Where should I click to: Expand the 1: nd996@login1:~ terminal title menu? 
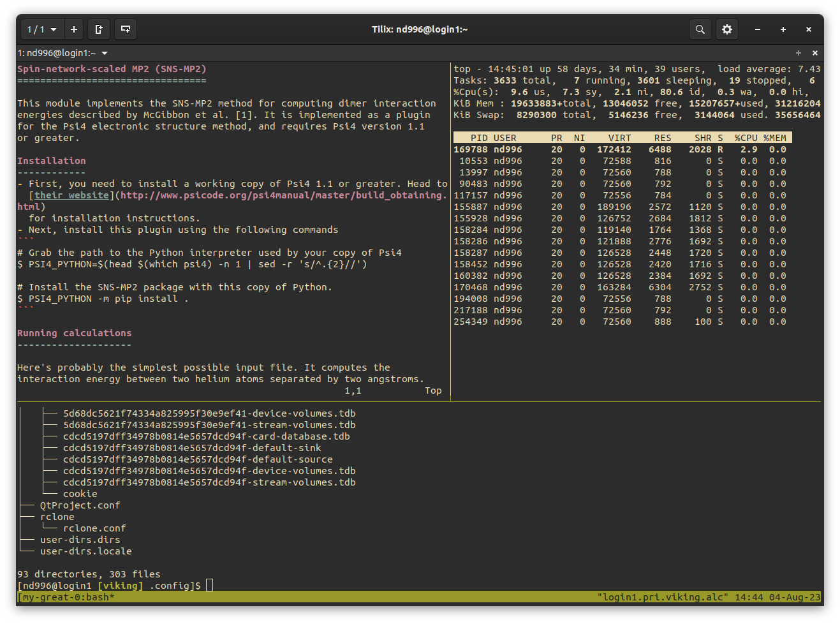click(104, 53)
